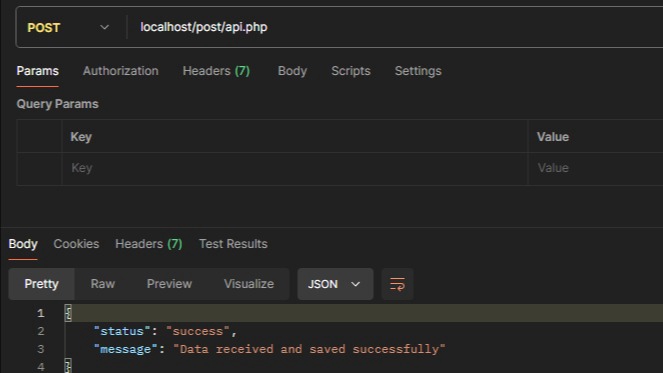Viewport: 663px width, 373px height.
Task: Click the Key column header
Action: coord(81,137)
